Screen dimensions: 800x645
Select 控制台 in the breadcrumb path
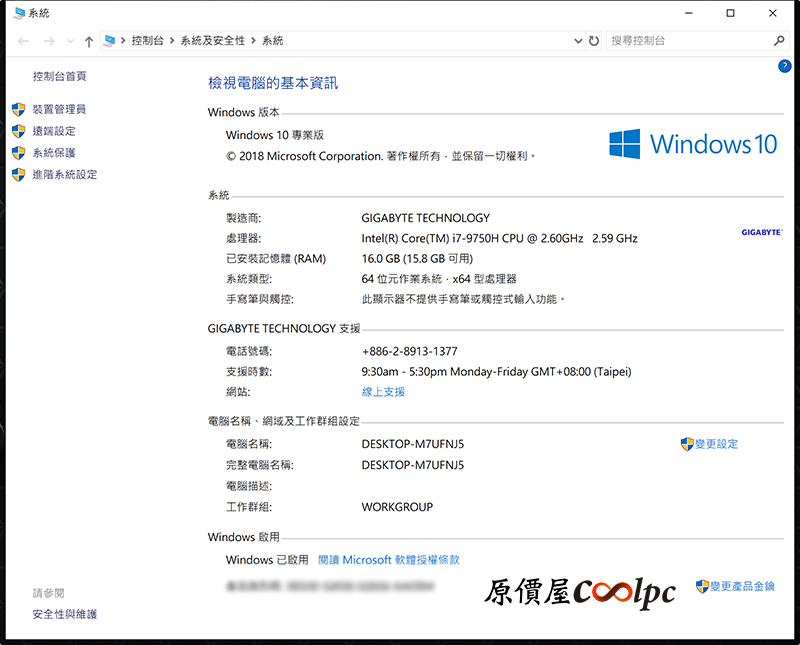[x=147, y=41]
